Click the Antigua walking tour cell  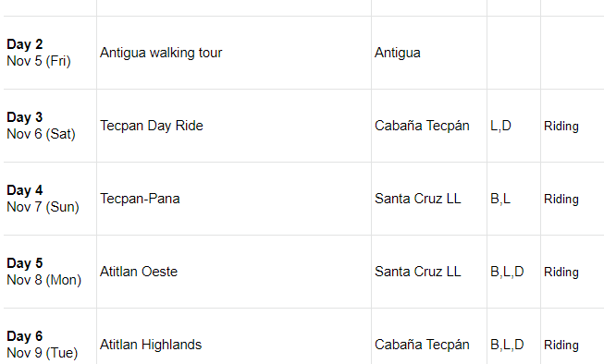[x=234, y=53]
